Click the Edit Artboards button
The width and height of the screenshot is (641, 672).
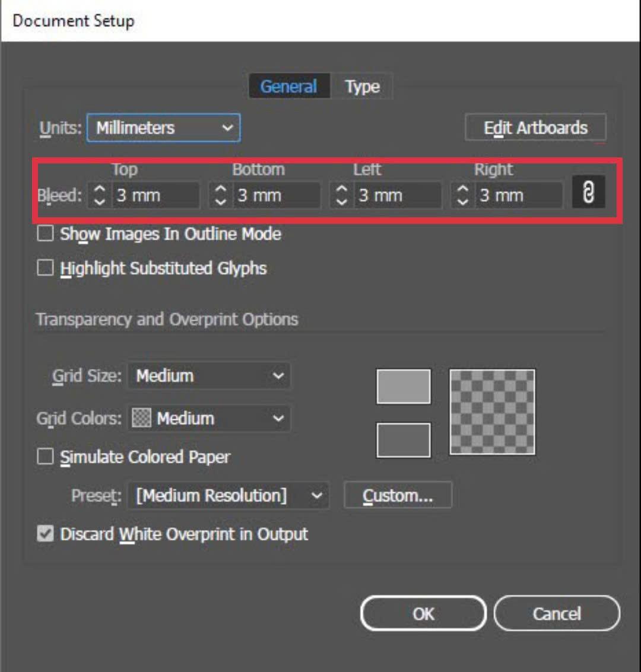click(x=535, y=128)
